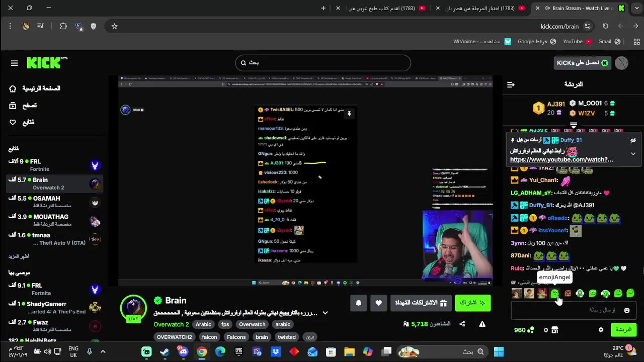Image resolution: width=644 pixels, height=362 pixels.
Task: Report the stream via warning icon
Action: coord(482,324)
